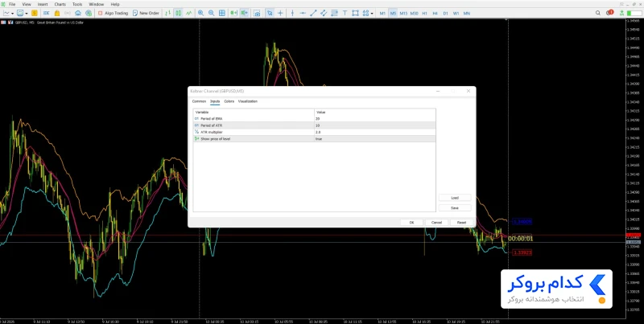Select the text label T tool
Image resolution: width=644 pixels, height=324 pixels.
pyautogui.click(x=345, y=13)
